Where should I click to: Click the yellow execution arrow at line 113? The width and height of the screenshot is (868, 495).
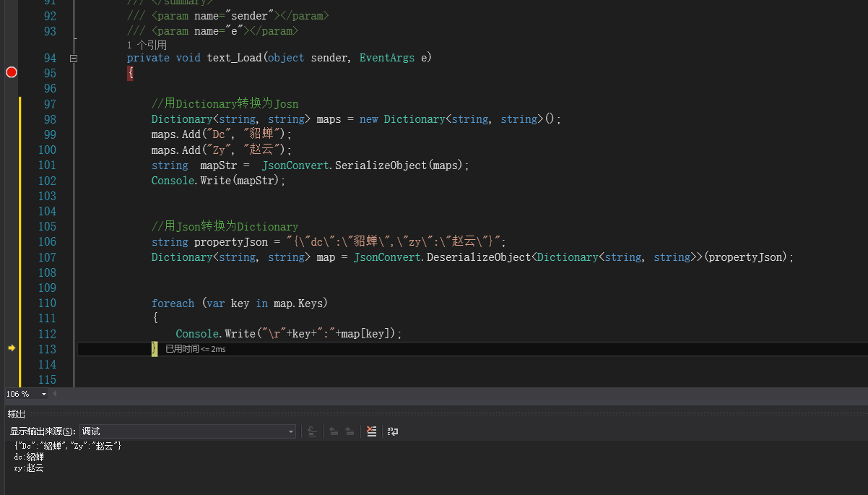(12, 348)
